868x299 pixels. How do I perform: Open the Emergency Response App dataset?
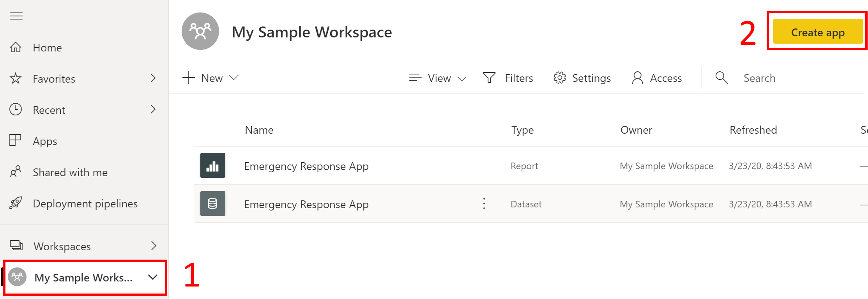[x=306, y=205]
